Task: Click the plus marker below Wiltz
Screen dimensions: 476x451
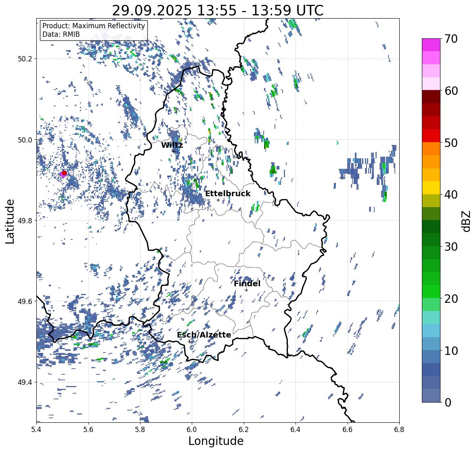Action: 174,151
